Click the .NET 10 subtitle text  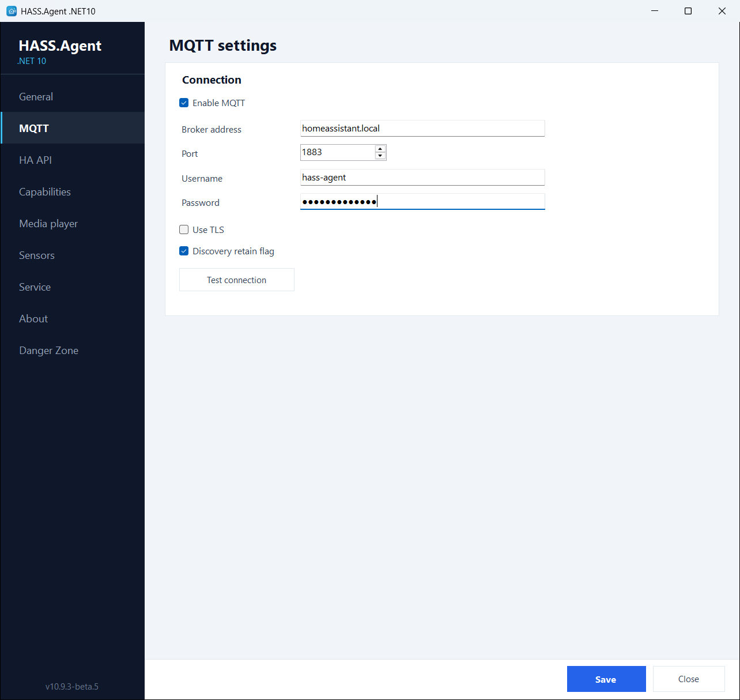(x=32, y=61)
